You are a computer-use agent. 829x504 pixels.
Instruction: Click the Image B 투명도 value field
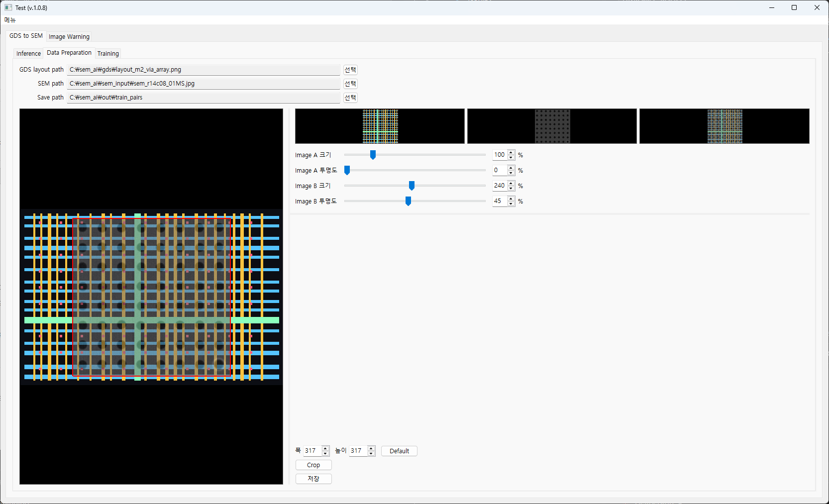pyautogui.click(x=500, y=201)
